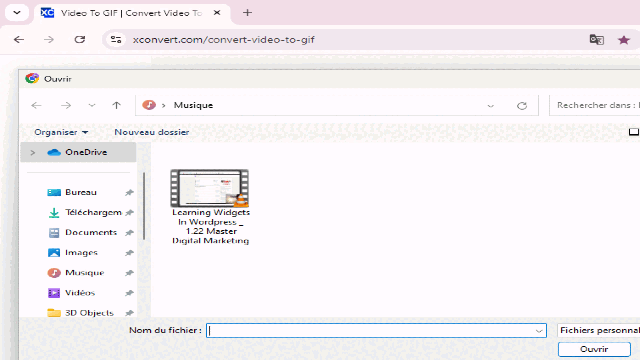
Task: View site information icon in address bar
Action: (116, 40)
